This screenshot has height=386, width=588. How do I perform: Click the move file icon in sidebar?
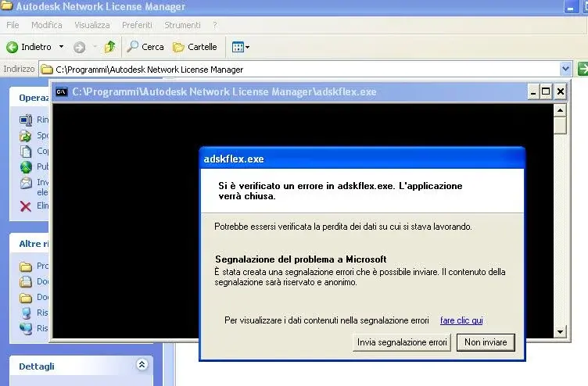point(26,136)
